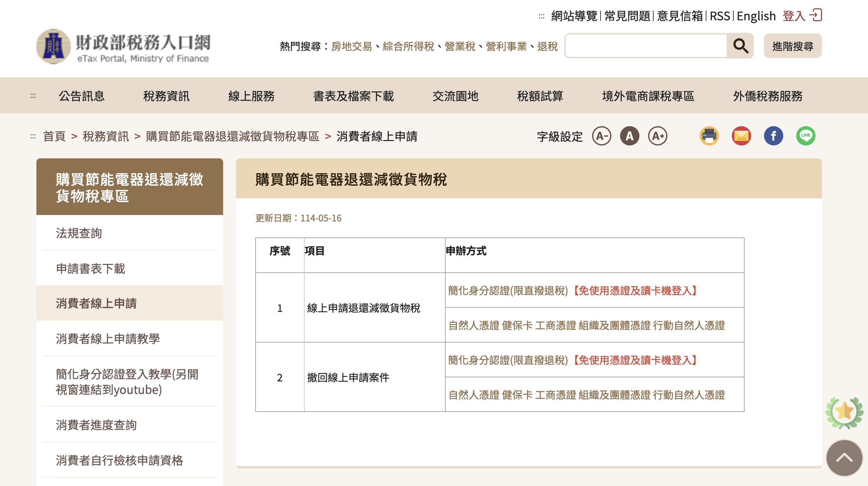Screen dimensions: 868x486
Task: Click the search text field
Action: click(x=646, y=46)
